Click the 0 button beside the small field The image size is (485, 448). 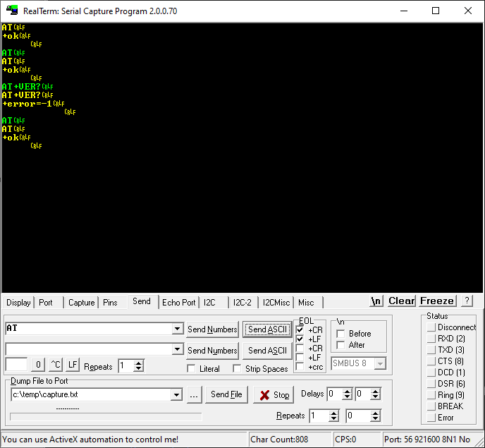pos(38,365)
